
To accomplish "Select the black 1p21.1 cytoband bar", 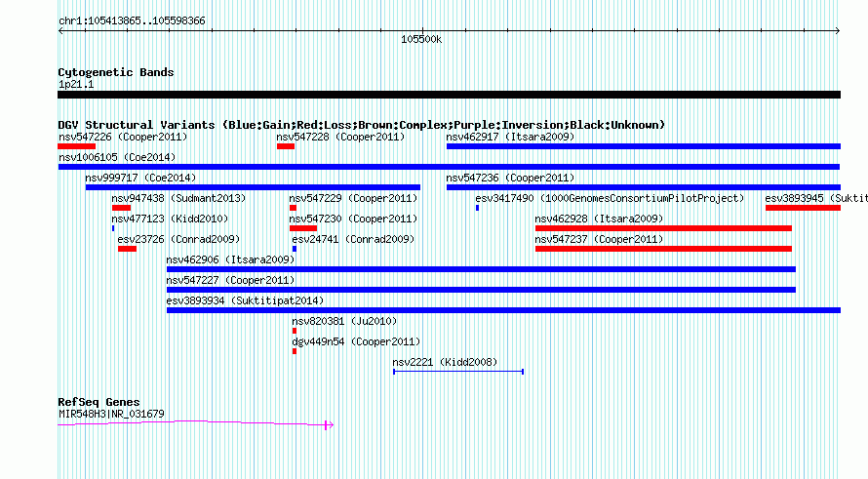I will coord(449,95).
